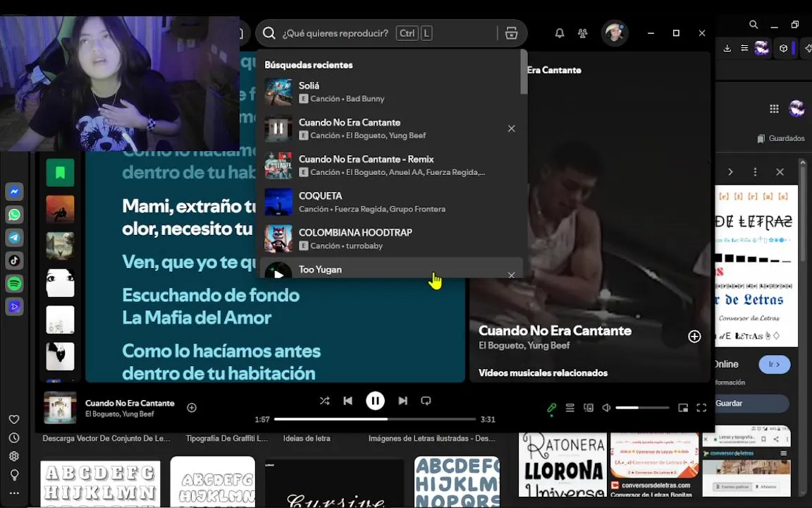Open the mini player

pyautogui.click(x=683, y=408)
